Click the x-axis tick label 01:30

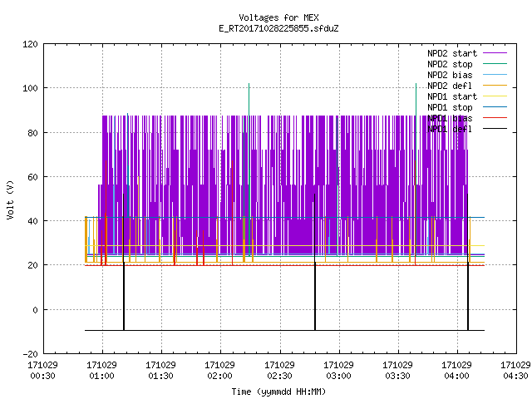[x=160, y=377]
